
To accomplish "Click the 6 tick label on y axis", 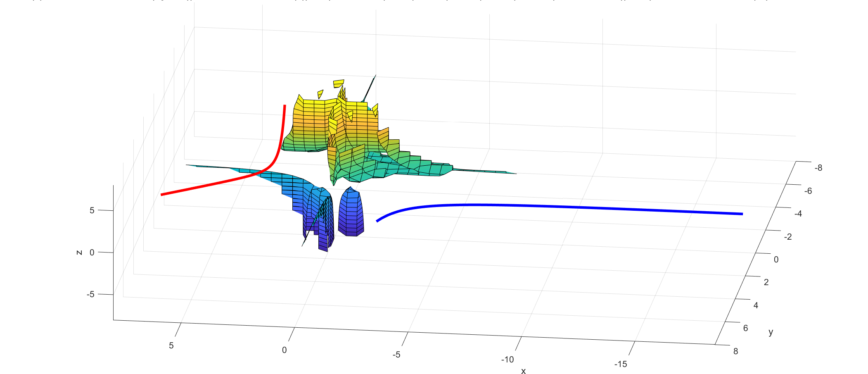I will (745, 328).
